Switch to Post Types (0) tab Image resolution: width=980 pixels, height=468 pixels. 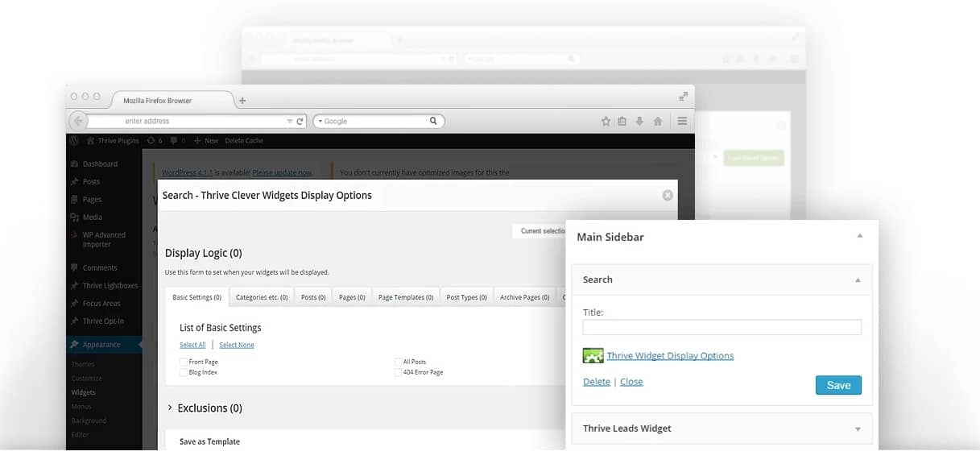467,297
